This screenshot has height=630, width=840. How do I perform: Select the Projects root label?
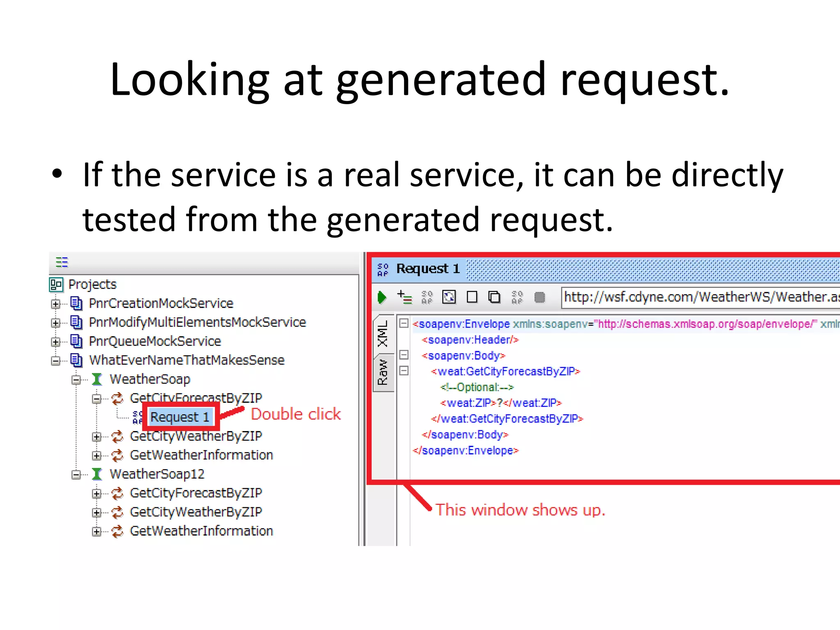pos(92,284)
